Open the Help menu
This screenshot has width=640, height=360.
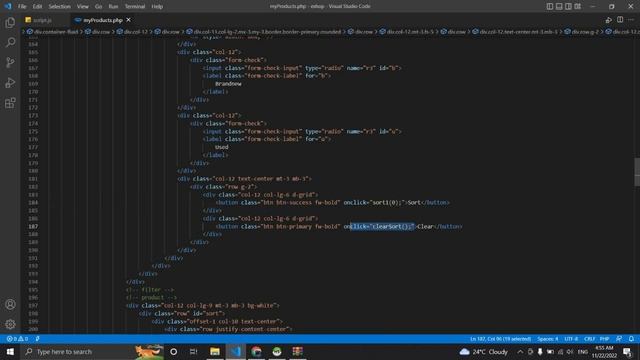[x=157, y=7]
